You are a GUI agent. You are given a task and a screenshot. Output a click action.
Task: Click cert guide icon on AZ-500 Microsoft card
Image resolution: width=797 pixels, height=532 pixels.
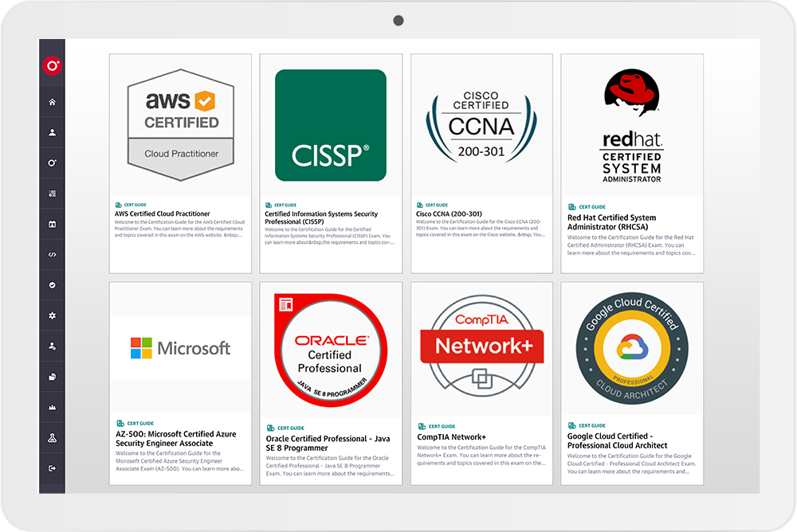tap(120, 423)
